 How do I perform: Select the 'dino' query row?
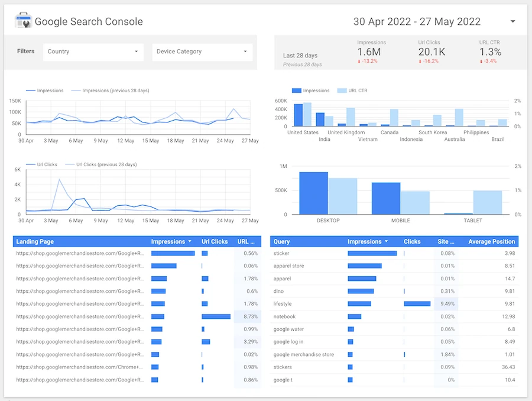click(x=394, y=292)
